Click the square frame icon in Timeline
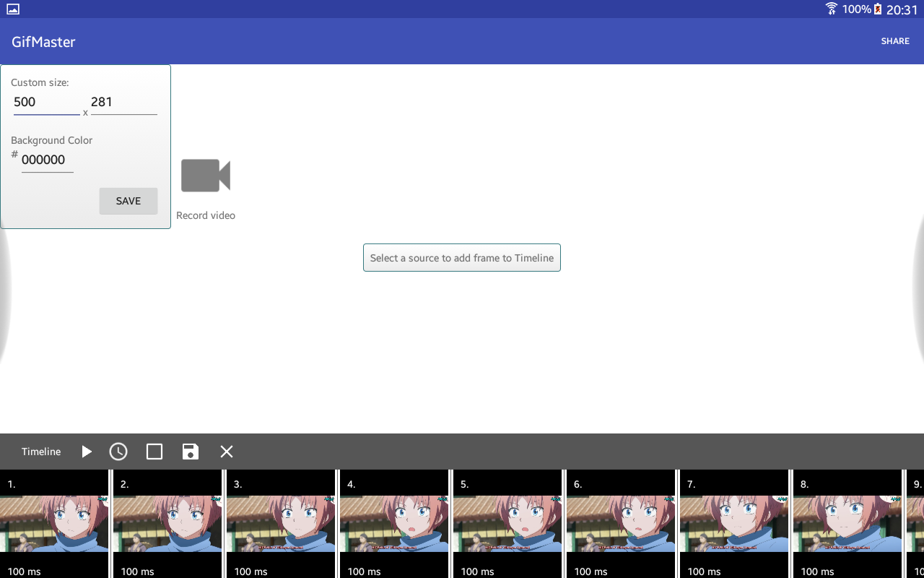This screenshot has width=924, height=578. tap(154, 452)
